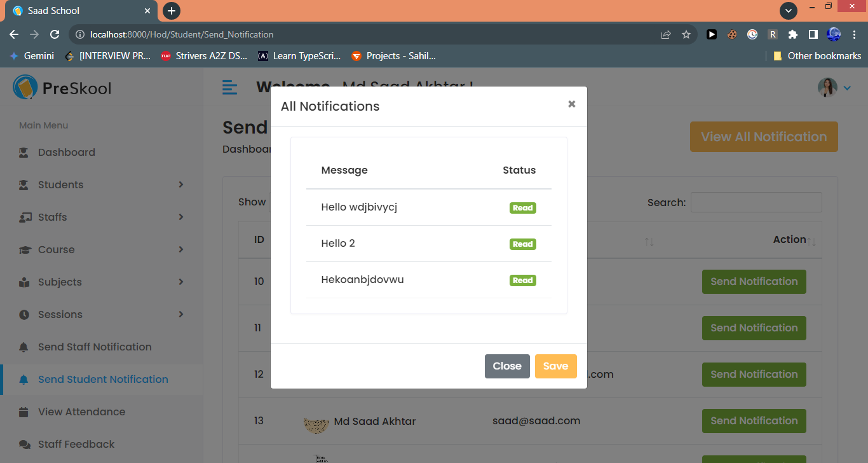
Task: Expand the Subjects submenu chevron
Action: [181, 282]
